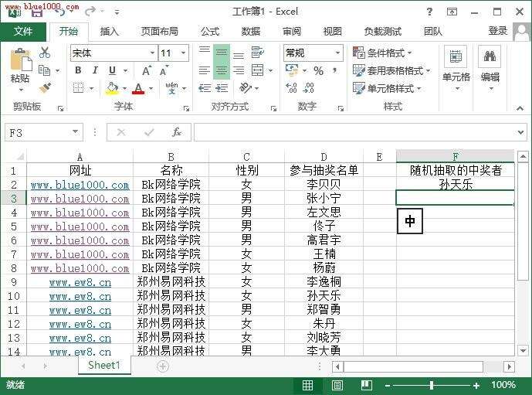Apply yellow fill color bucket
532x395 pixels.
[x=112, y=88]
